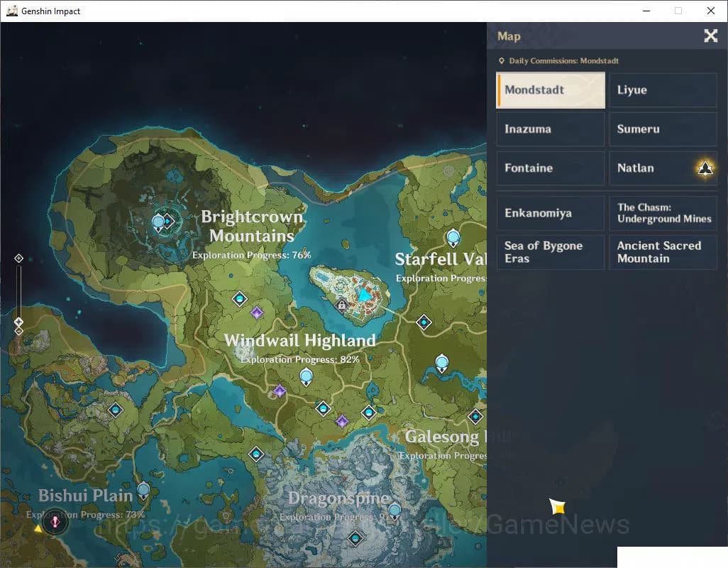Viewport: 728px width, 568px height.
Task: Select the Statue of The Seven below Windwail Highland's exploration progress
Action: 306,376
